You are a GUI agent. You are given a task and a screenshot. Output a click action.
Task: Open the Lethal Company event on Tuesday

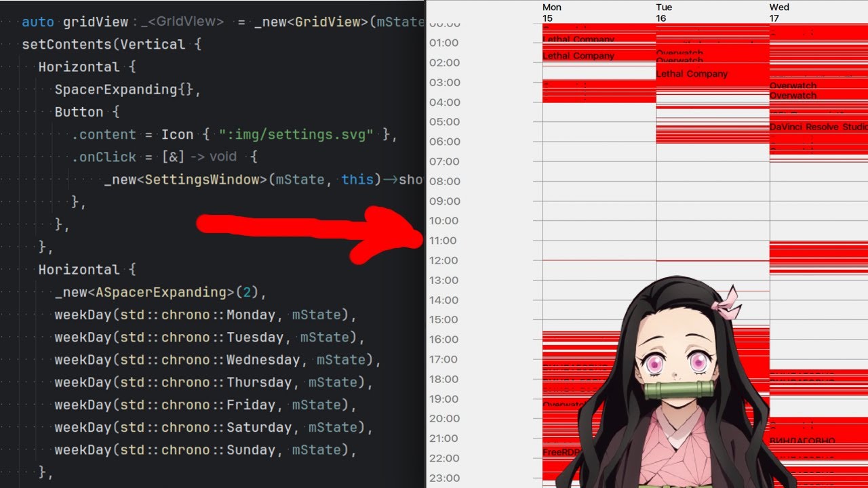[692, 74]
